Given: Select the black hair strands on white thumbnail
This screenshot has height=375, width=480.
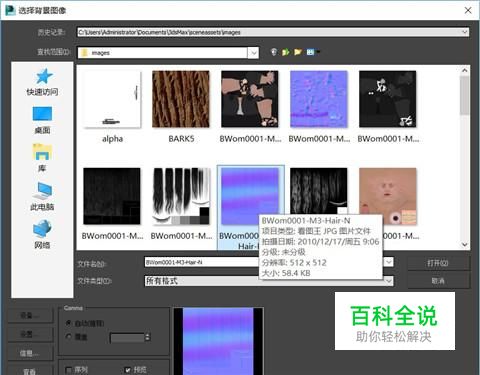Looking at the screenshot, I should click(x=181, y=196).
